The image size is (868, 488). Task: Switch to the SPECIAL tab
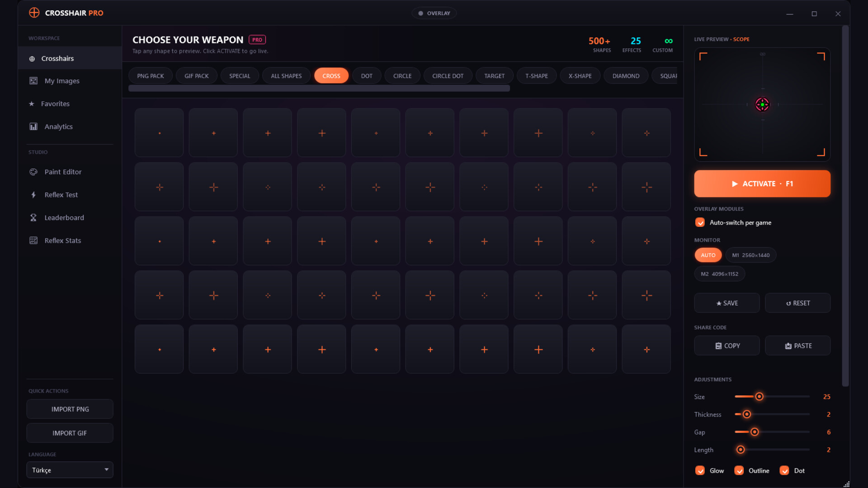pyautogui.click(x=240, y=76)
